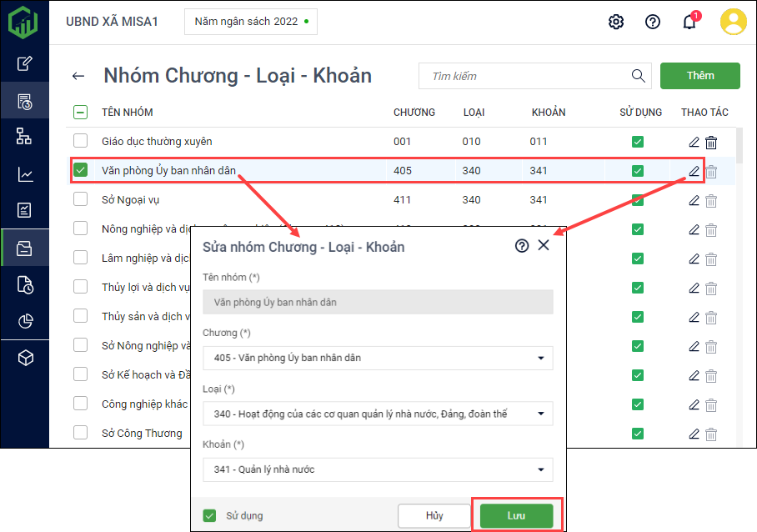Edit the Giáo dục thường xuyên row

coord(694,142)
